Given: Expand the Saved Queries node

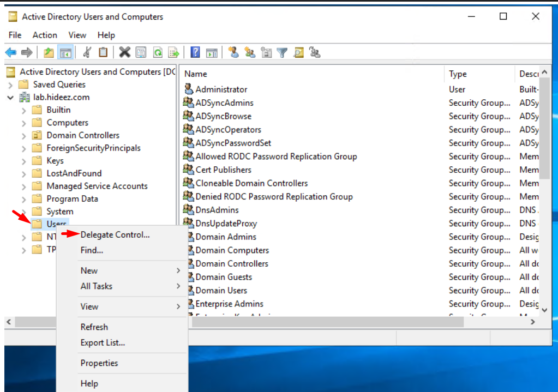Looking at the screenshot, I should click(10, 85).
